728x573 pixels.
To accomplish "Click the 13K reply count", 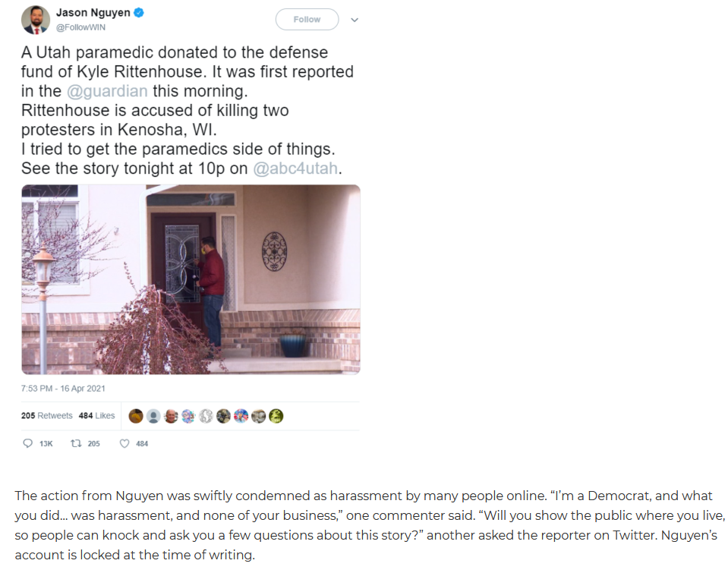I will pyautogui.click(x=46, y=444).
